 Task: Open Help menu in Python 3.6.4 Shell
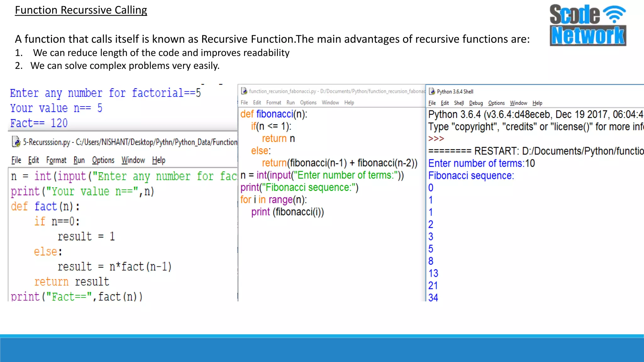point(537,103)
